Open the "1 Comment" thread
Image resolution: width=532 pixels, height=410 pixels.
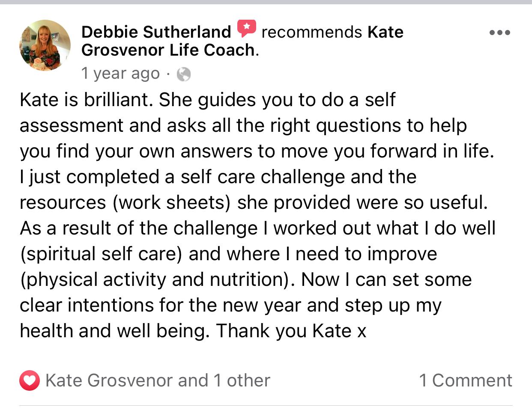[x=465, y=380]
